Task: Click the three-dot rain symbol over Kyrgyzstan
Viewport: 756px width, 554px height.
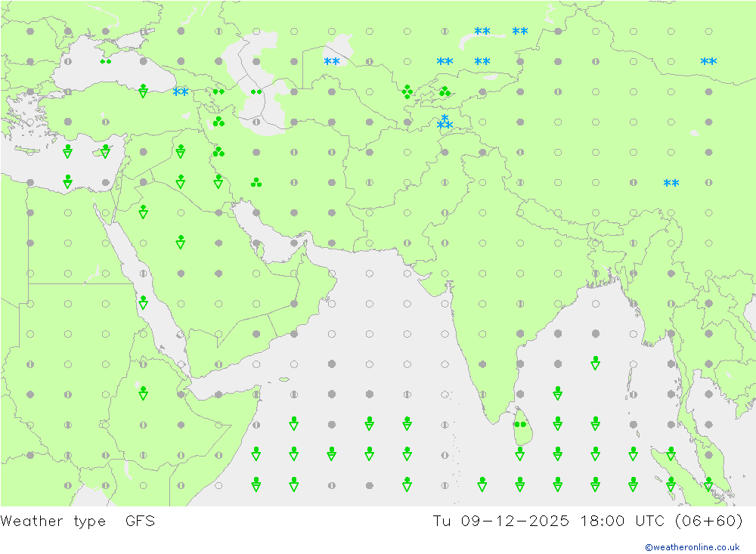Action: coord(445,91)
